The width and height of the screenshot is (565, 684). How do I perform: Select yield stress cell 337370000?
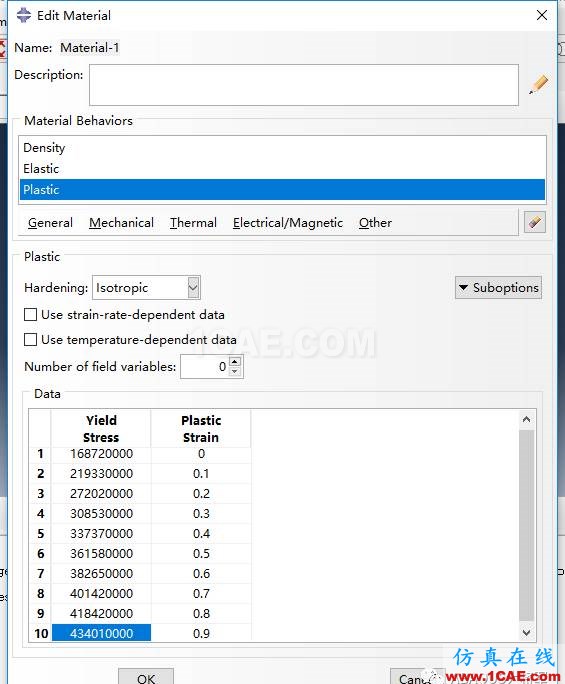101,534
